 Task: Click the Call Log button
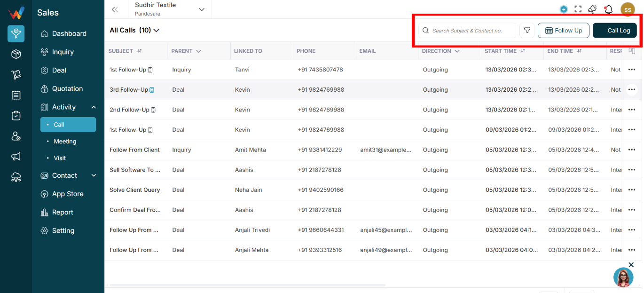615,31
